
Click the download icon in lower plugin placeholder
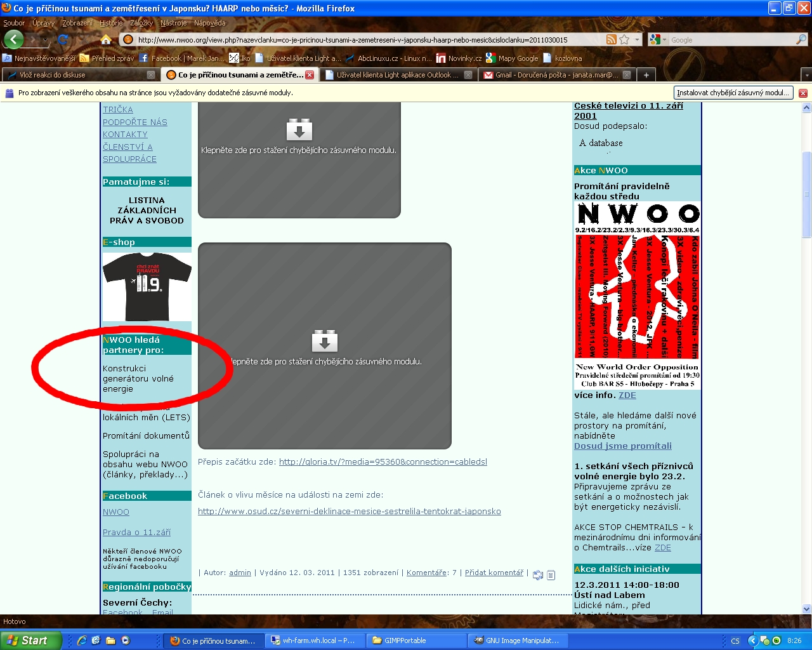(x=325, y=341)
